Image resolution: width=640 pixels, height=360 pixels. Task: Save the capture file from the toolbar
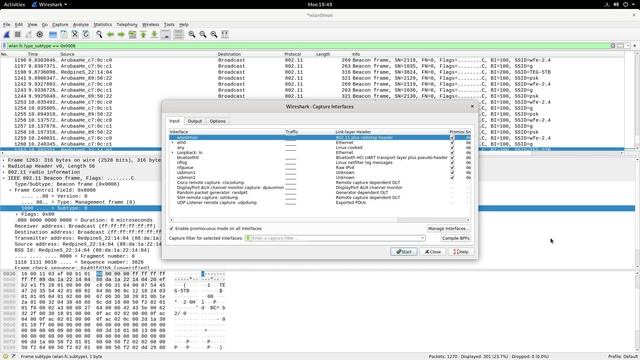(64, 35)
